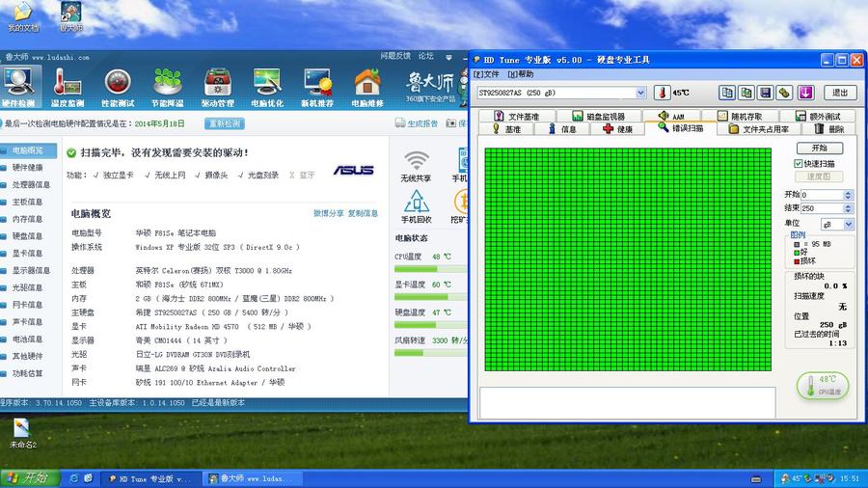
Task: Click 问题反馈 link in Ludashi
Action: (395, 56)
